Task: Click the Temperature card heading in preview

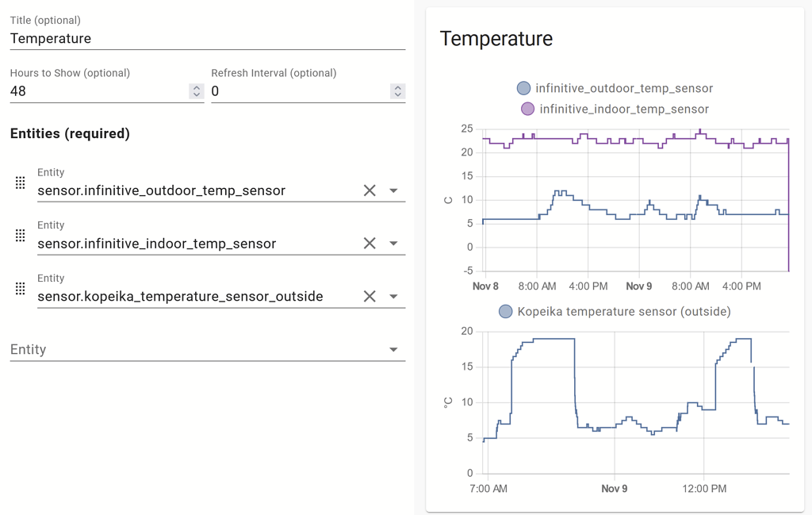Action: [x=496, y=38]
